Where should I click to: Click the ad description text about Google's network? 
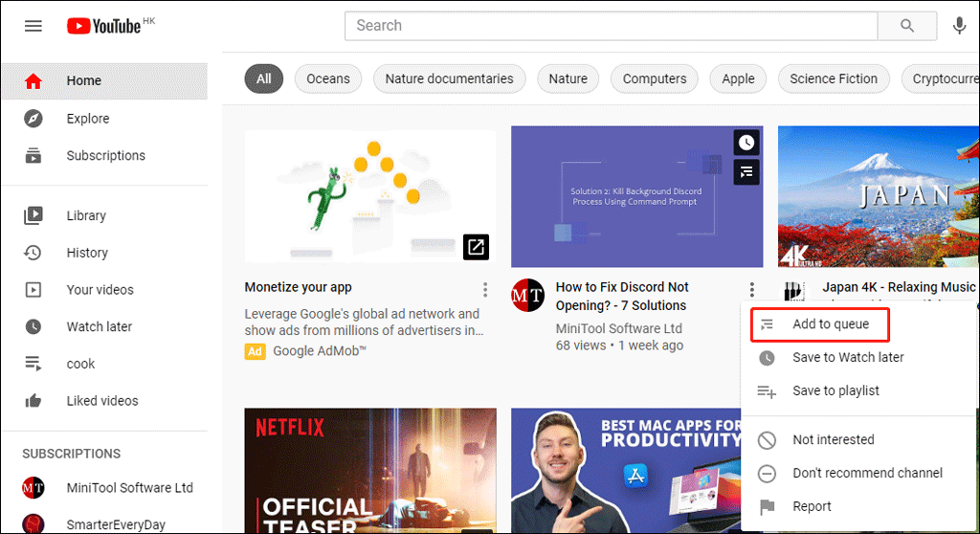(364, 322)
